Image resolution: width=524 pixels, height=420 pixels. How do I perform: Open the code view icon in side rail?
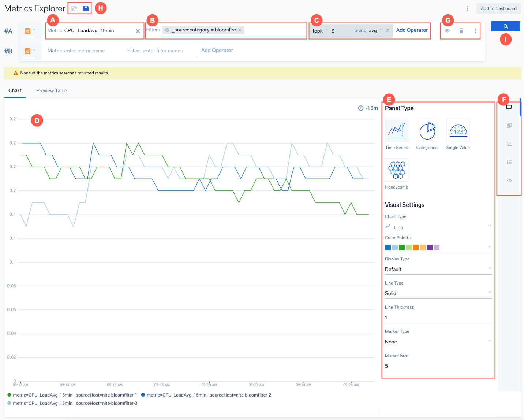509,181
